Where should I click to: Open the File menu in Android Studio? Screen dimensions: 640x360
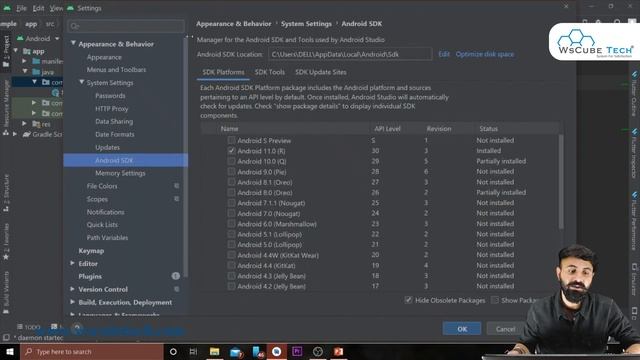coord(21,8)
